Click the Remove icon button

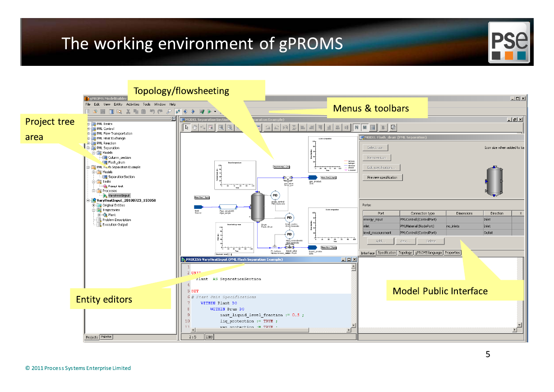click(x=376, y=157)
